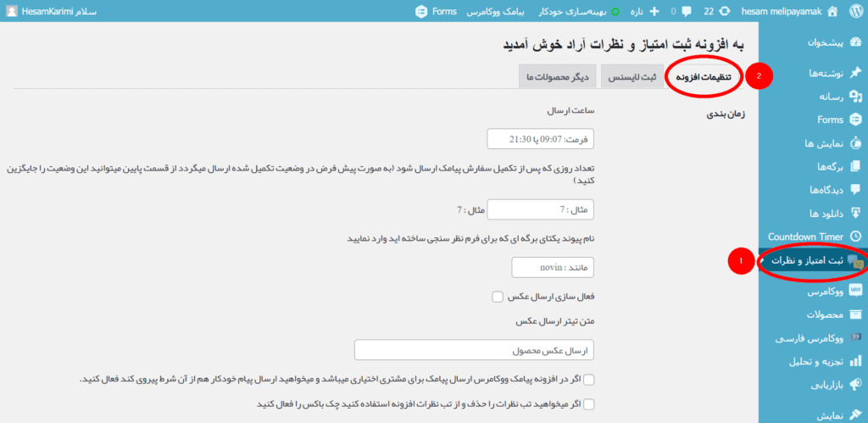Click the بازاریابی megaphone icon

[856, 384]
